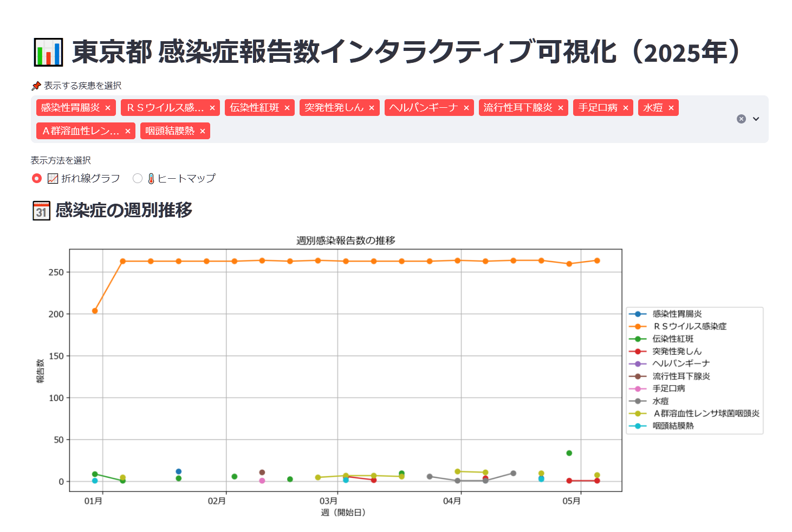This screenshot has width=792, height=532.
Task: Remove the 手足口病 tag
Action: pos(626,108)
